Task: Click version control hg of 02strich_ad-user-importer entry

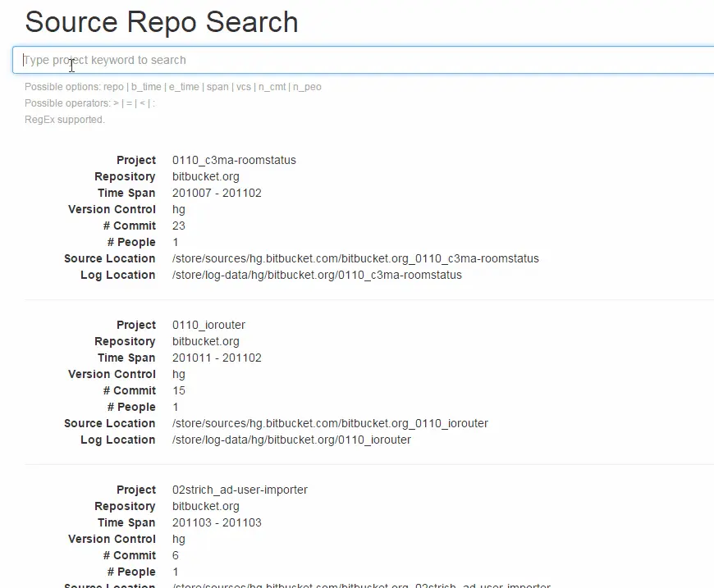Action: point(179,539)
